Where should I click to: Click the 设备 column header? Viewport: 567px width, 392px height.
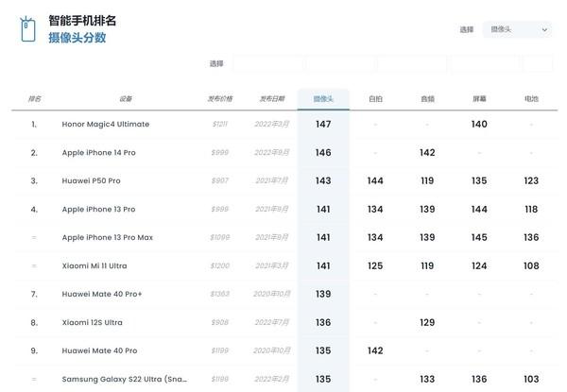(x=126, y=98)
